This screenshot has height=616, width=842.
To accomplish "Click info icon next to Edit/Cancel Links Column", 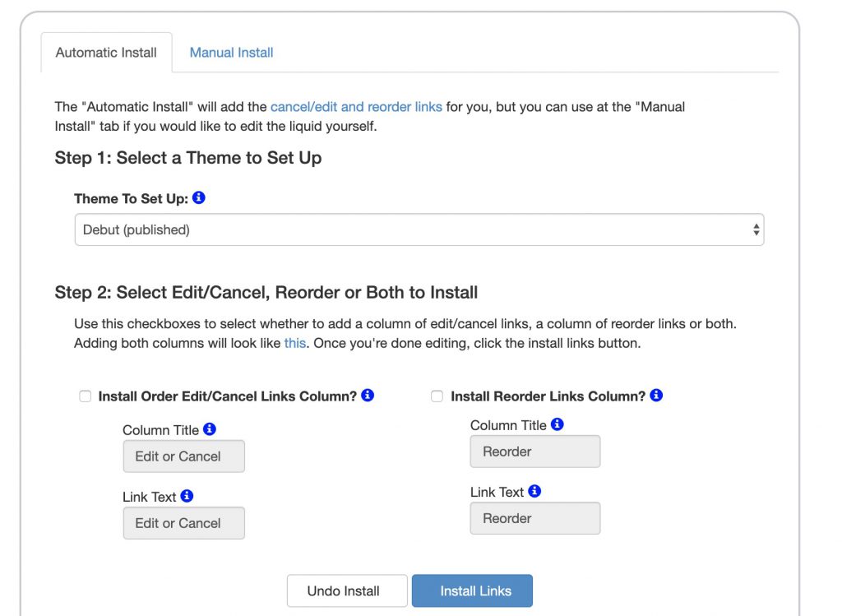I will (x=368, y=396).
